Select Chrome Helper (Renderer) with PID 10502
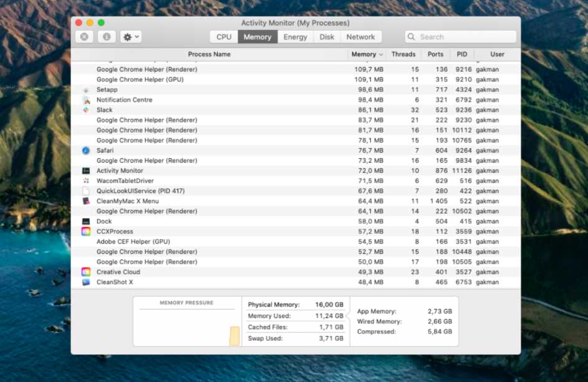The width and height of the screenshot is (588, 382). [x=296, y=211]
